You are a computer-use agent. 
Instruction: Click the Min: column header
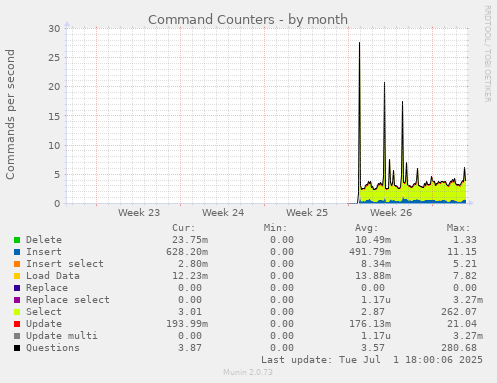coord(275,228)
